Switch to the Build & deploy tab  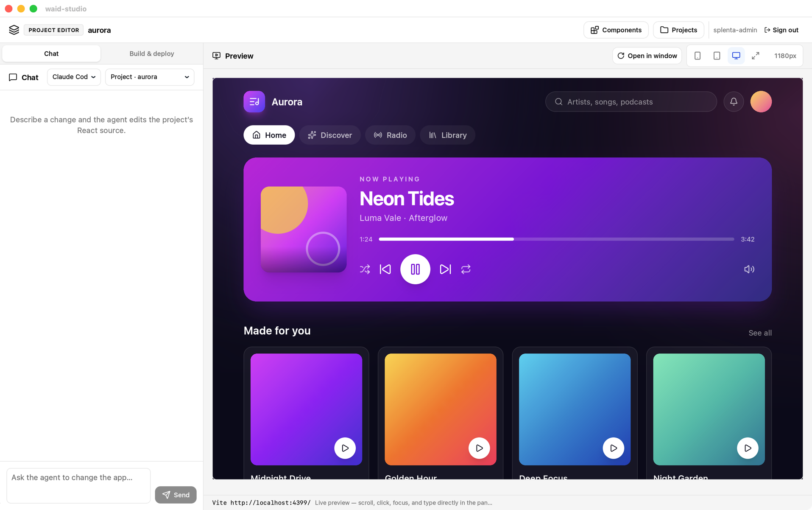coord(152,53)
